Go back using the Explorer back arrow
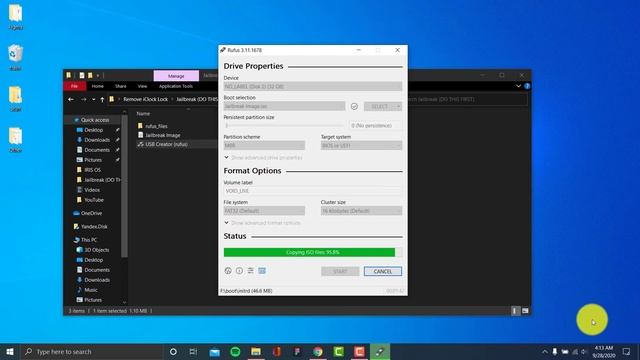640x360 pixels. click(71, 99)
